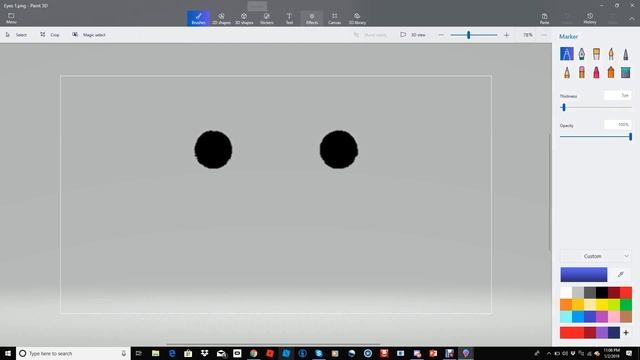This screenshot has height=360, width=640.
Task: Open the Windows Start menu
Action: coord(8,353)
